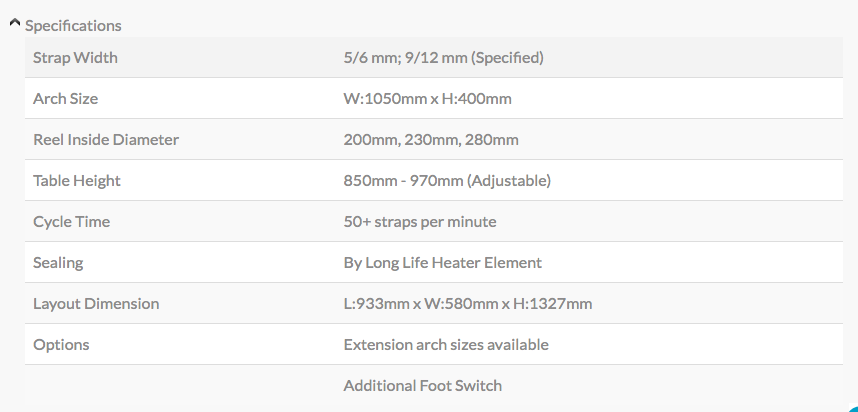Select the Options row label
Image resolution: width=858 pixels, height=412 pixels.
pyautogui.click(x=61, y=345)
